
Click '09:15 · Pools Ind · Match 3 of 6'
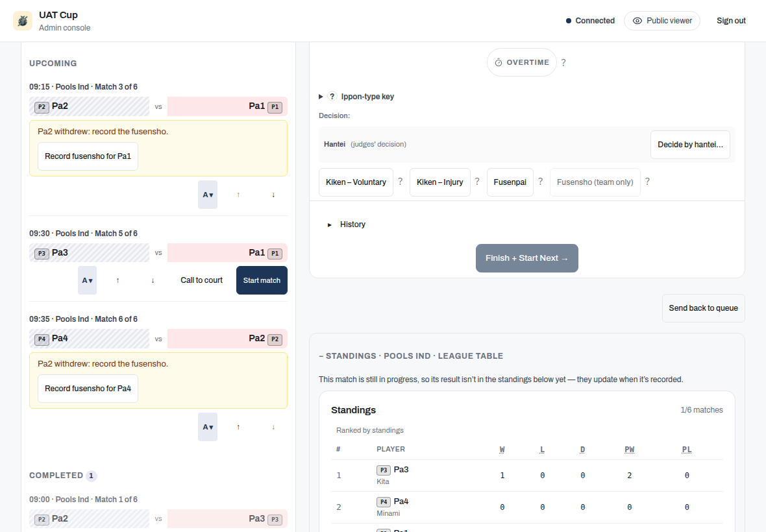83,87
